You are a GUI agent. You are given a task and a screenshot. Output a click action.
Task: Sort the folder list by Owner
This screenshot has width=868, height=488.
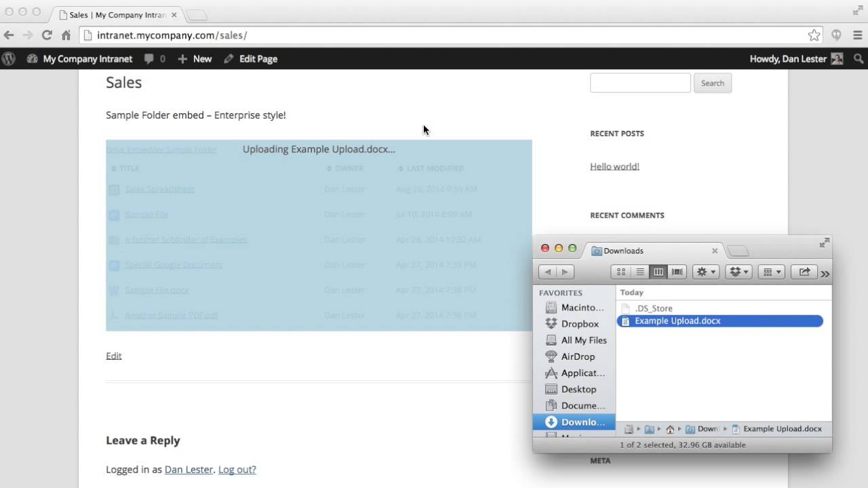point(345,168)
